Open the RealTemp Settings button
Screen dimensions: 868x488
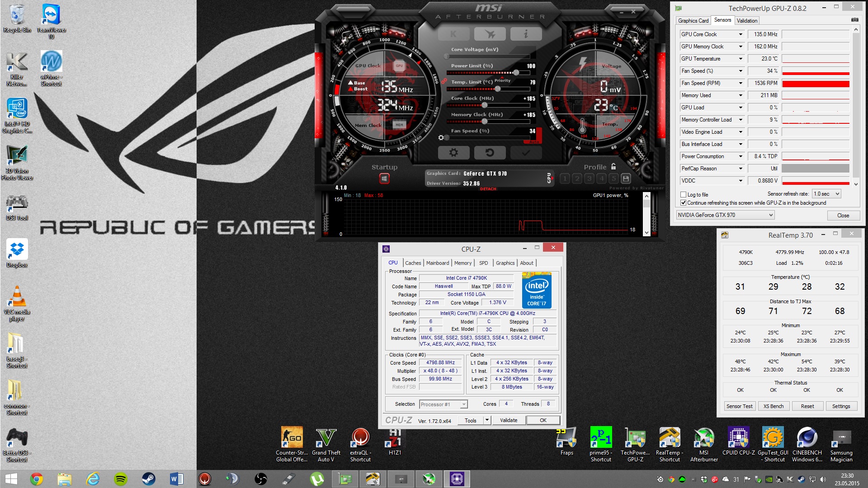[841, 406]
